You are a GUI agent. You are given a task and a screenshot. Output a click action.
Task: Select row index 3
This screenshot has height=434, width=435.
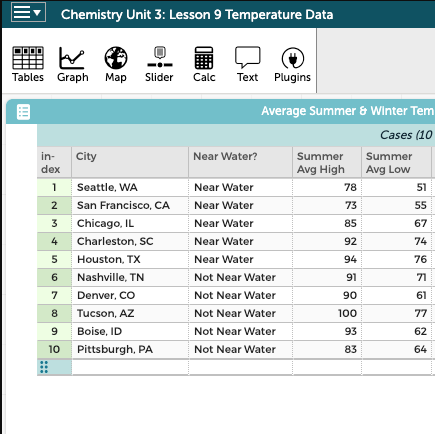[x=54, y=223]
